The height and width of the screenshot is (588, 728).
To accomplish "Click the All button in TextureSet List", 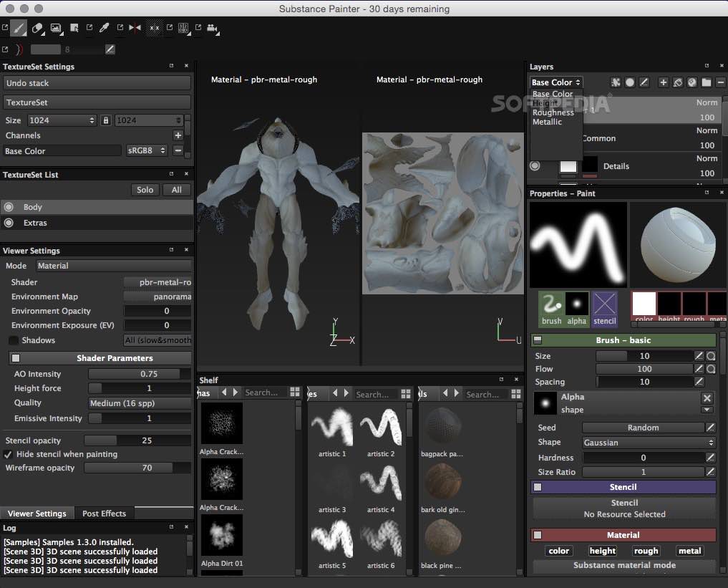I will click(x=176, y=190).
